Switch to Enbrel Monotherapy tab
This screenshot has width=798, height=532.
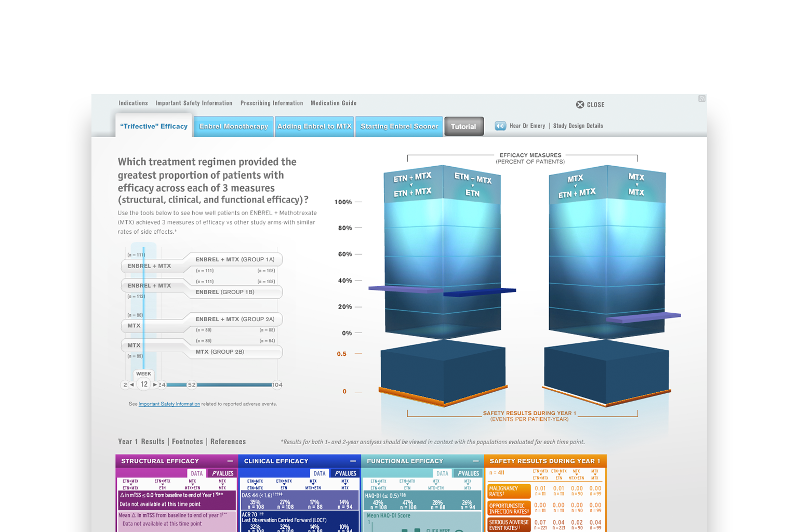coord(234,126)
